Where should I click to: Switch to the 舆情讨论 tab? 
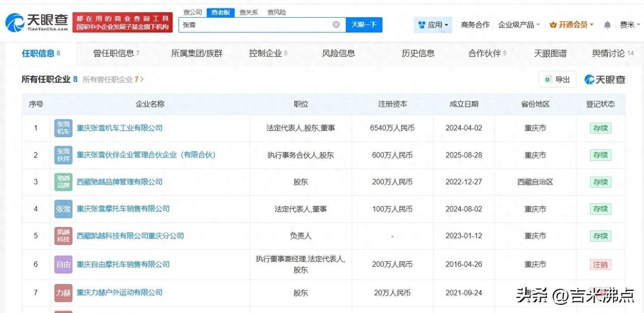click(608, 53)
